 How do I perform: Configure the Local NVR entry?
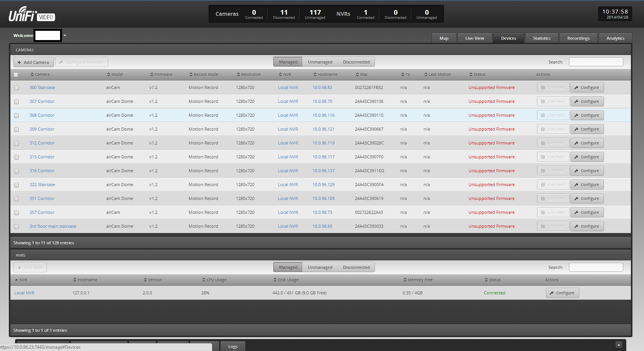tap(562, 293)
